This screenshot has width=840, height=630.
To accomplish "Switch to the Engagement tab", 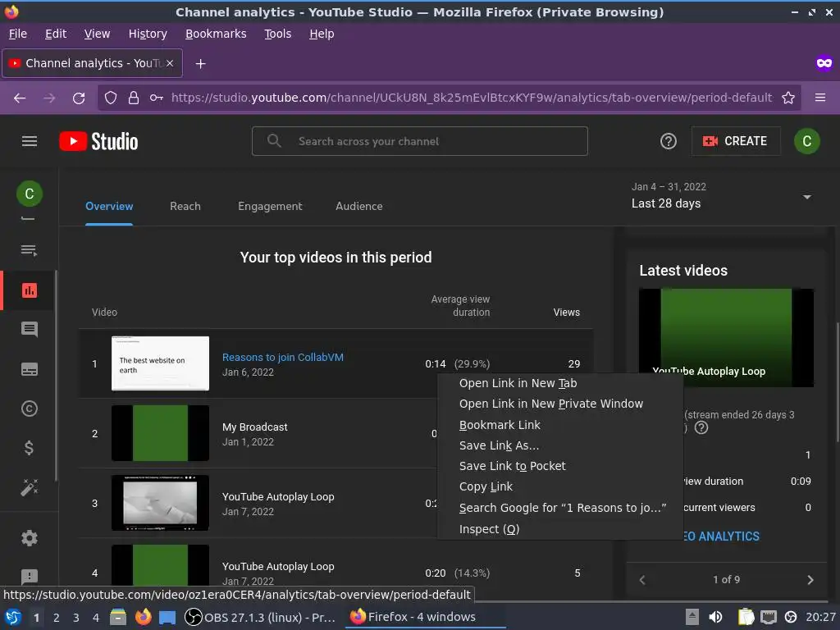I will [x=270, y=206].
